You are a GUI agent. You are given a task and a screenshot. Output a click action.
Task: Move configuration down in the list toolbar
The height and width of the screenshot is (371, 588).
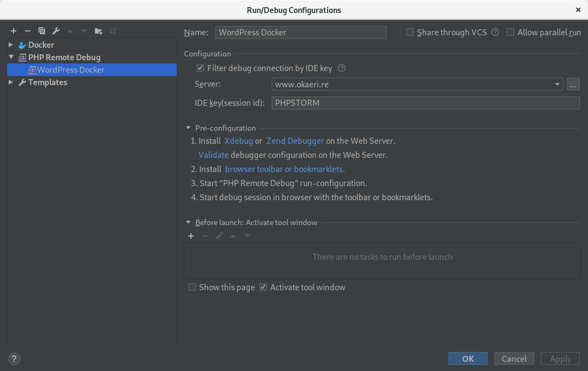click(84, 31)
